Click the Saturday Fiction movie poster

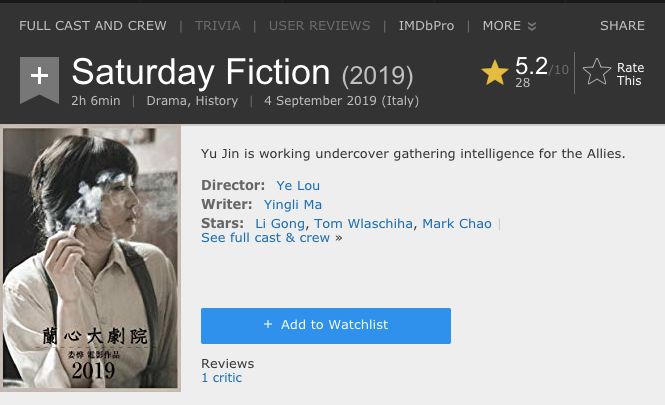(91, 258)
